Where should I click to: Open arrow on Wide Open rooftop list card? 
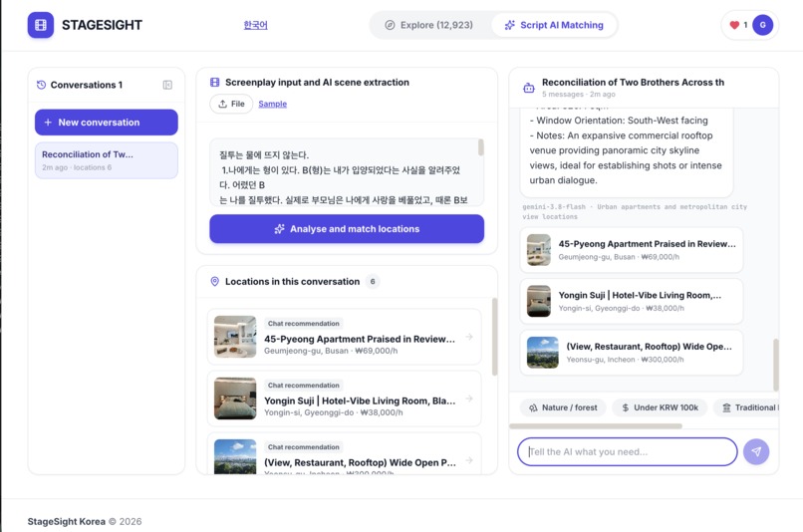[x=469, y=460]
